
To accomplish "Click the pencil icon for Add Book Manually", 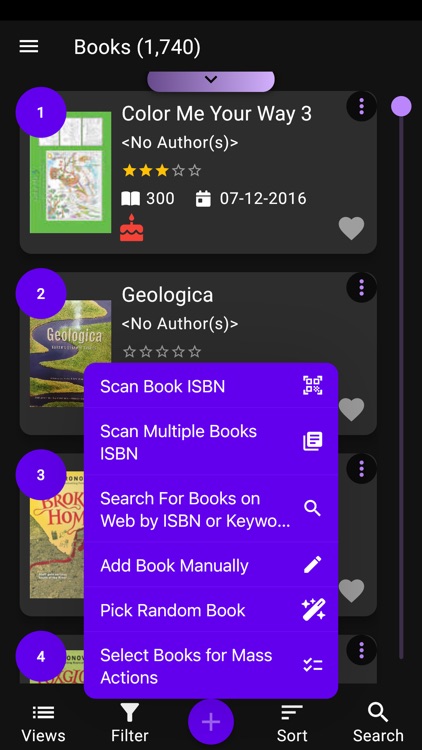I will coord(313,565).
